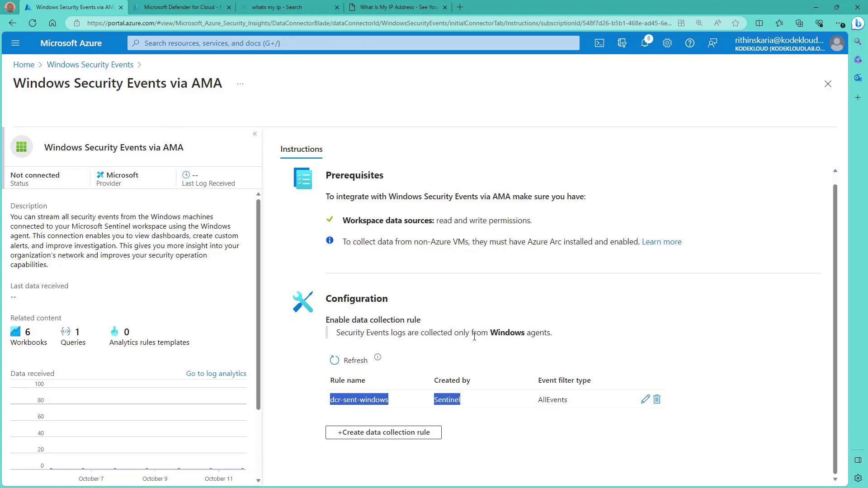This screenshot has width=868, height=488.
Task: Open Azure portal settings gear
Action: [667, 43]
